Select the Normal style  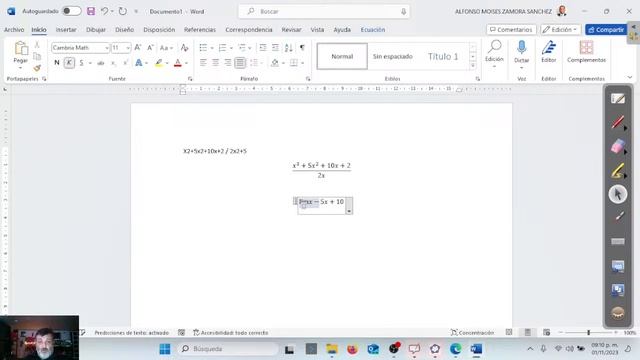click(x=342, y=56)
